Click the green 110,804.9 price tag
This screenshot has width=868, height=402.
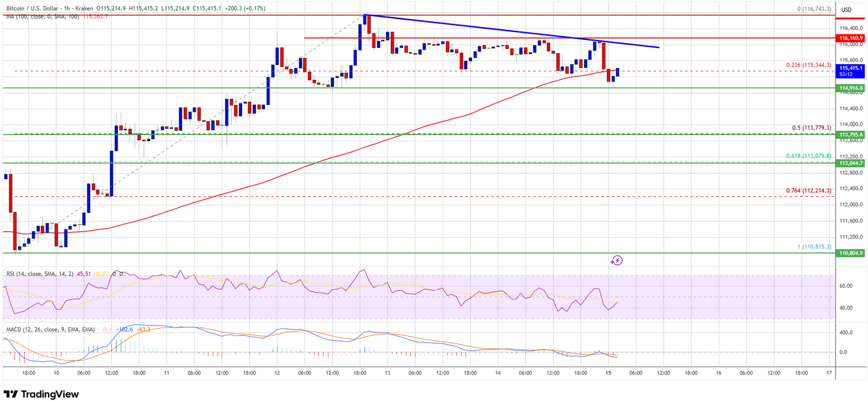coord(851,253)
